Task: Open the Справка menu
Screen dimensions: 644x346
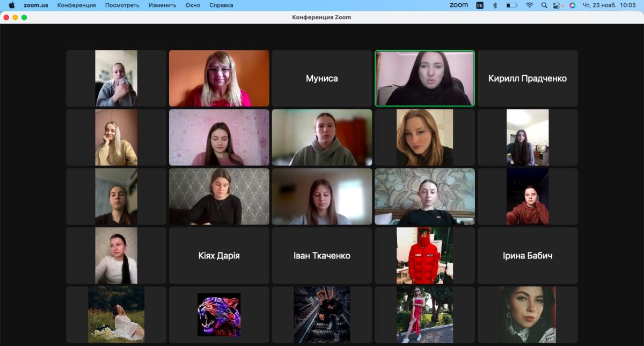Action: pos(221,5)
